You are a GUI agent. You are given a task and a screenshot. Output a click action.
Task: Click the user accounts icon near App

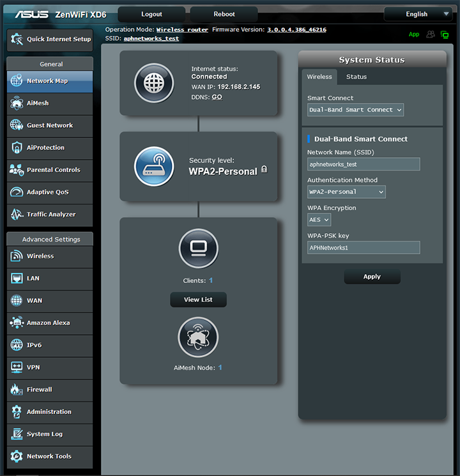pos(431,35)
